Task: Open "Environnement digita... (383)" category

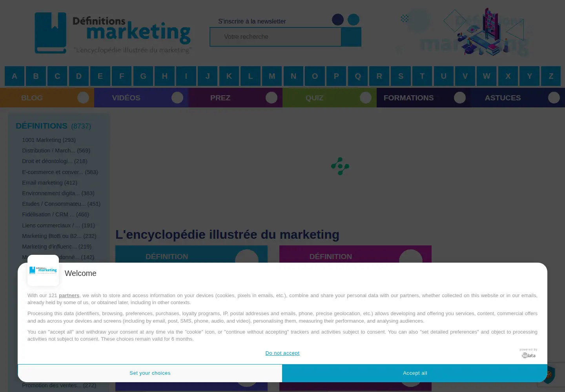Action: (58, 193)
